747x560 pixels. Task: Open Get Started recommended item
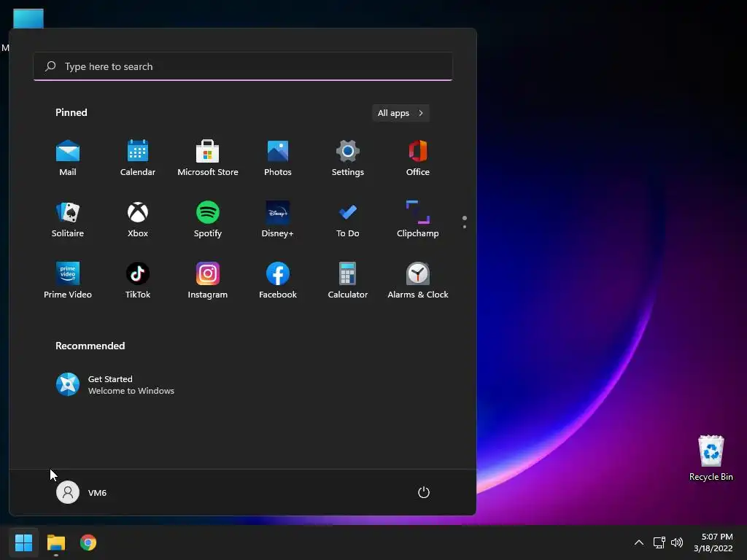(115, 385)
